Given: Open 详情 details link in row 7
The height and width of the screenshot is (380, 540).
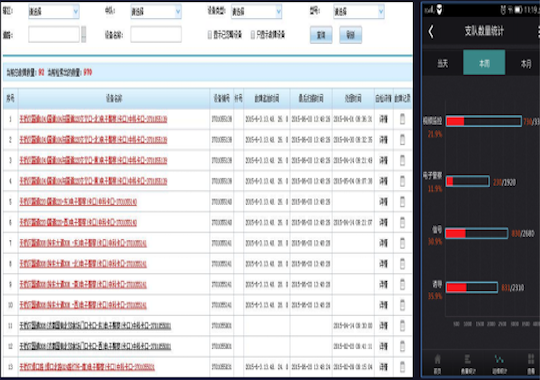Looking at the screenshot, I should click(383, 243).
